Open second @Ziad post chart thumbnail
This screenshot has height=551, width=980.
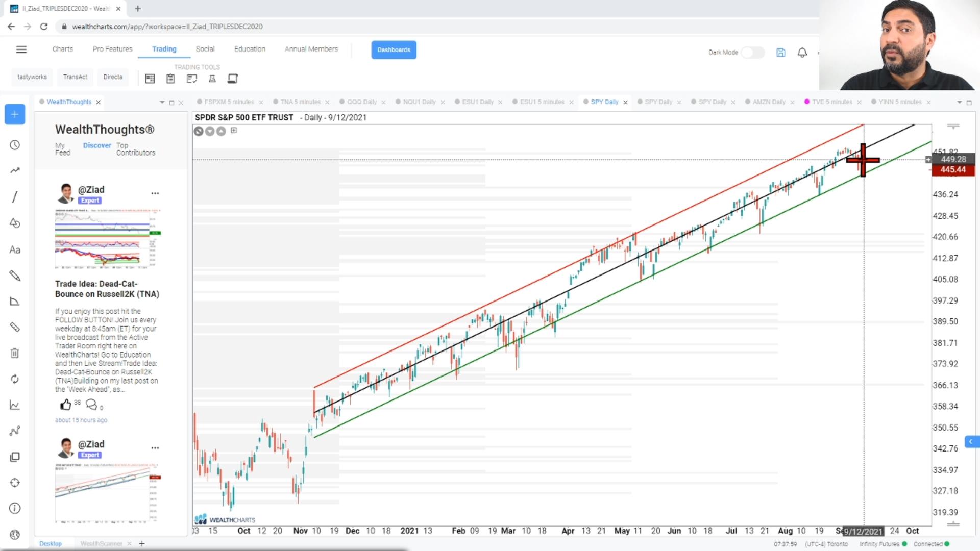108,493
